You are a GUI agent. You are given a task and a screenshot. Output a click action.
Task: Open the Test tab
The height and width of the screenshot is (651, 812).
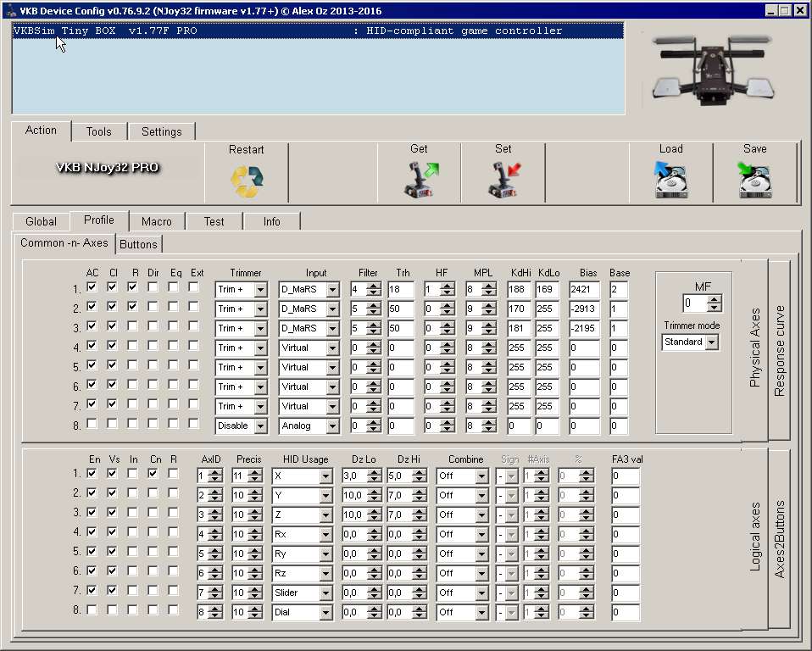(214, 221)
